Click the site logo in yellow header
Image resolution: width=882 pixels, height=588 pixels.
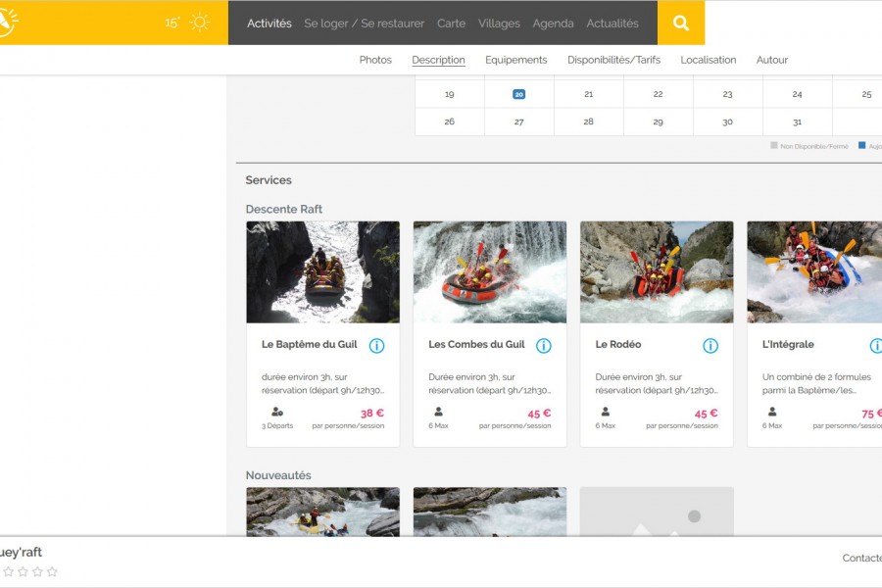click(x=6, y=23)
